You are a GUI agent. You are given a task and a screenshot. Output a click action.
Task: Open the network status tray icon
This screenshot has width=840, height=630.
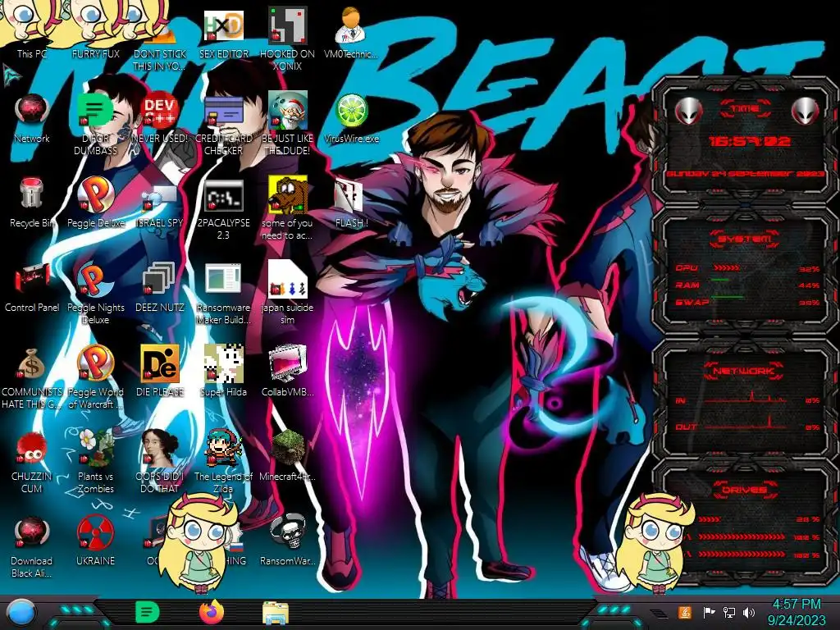(728, 612)
